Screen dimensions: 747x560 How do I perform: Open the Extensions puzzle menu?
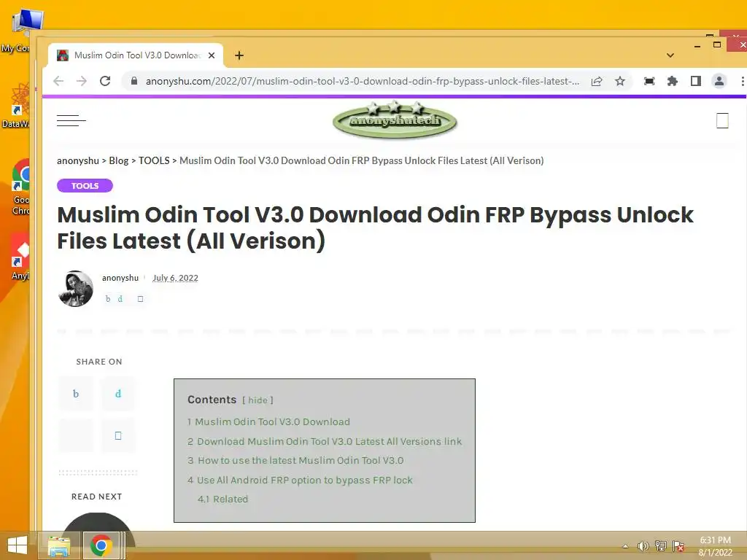[672, 81]
